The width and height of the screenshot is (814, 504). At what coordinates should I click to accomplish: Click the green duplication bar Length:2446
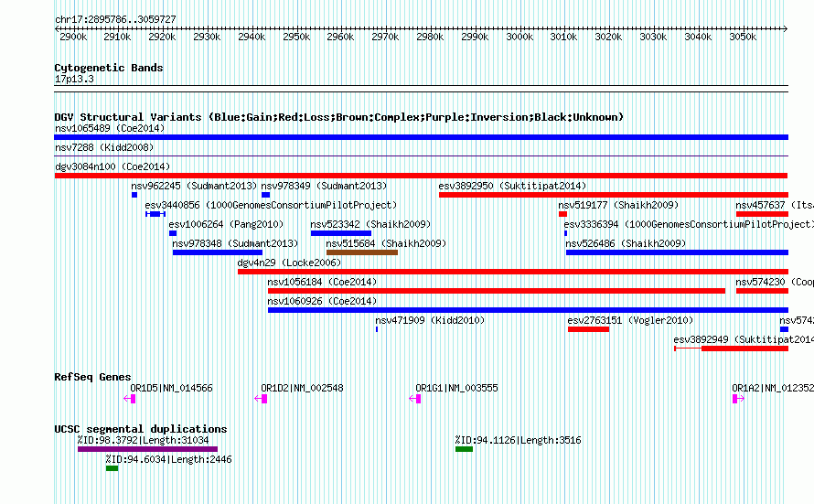point(112,468)
